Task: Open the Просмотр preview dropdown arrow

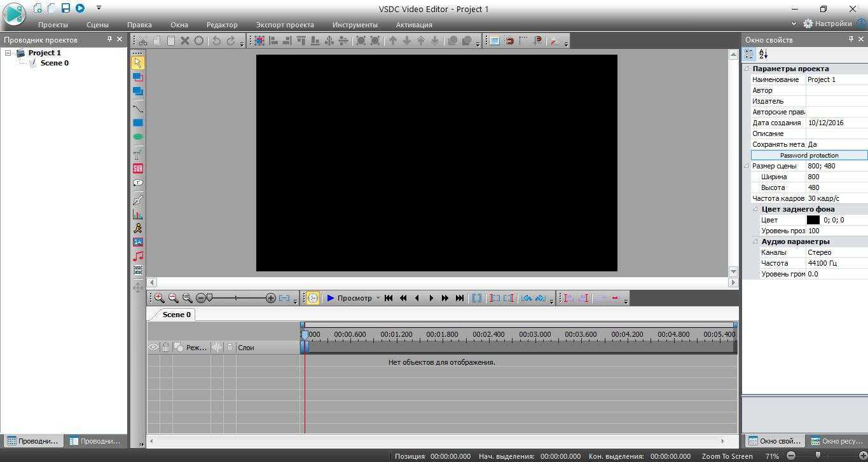Action: pos(378,298)
